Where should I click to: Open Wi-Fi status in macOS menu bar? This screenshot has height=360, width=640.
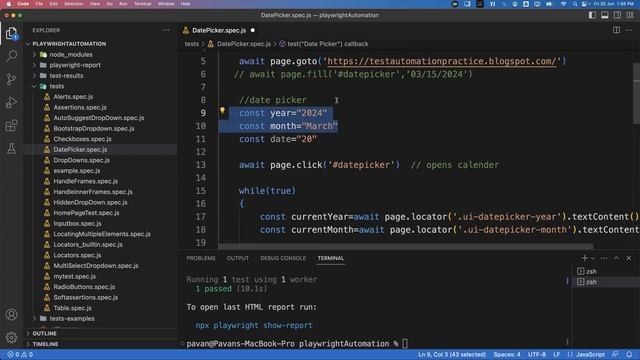pyautogui.click(x=563, y=4)
